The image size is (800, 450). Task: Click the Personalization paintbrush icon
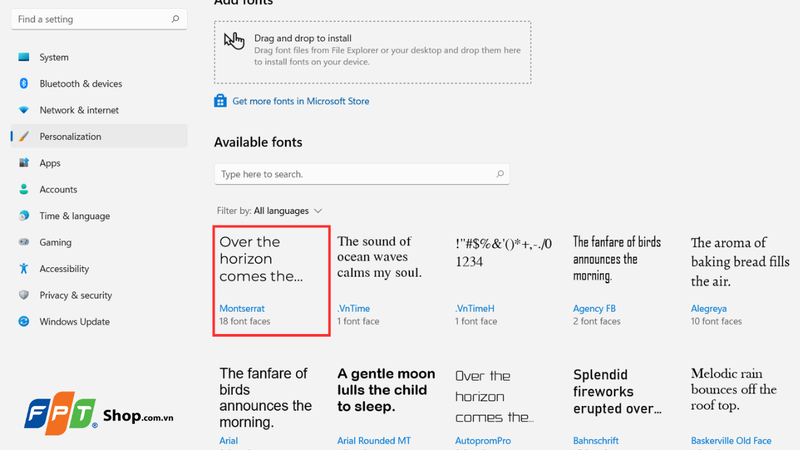[x=24, y=137]
